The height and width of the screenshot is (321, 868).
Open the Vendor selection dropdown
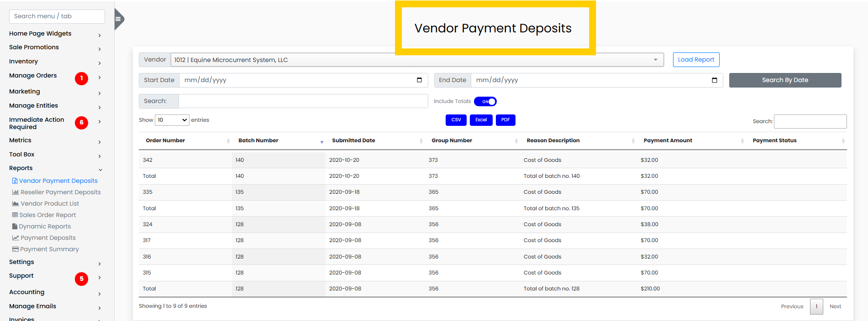tap(417, 60)
